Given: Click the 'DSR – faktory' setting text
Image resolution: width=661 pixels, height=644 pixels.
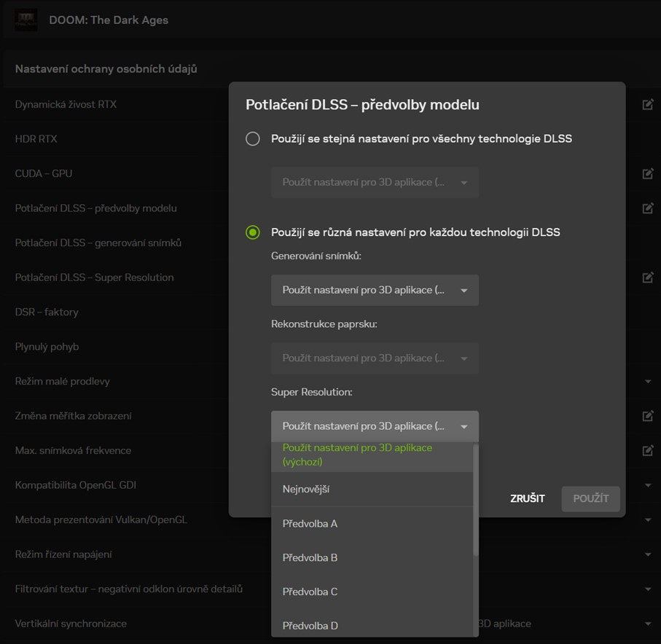Looking at the screenshot, I should [47, 312].
